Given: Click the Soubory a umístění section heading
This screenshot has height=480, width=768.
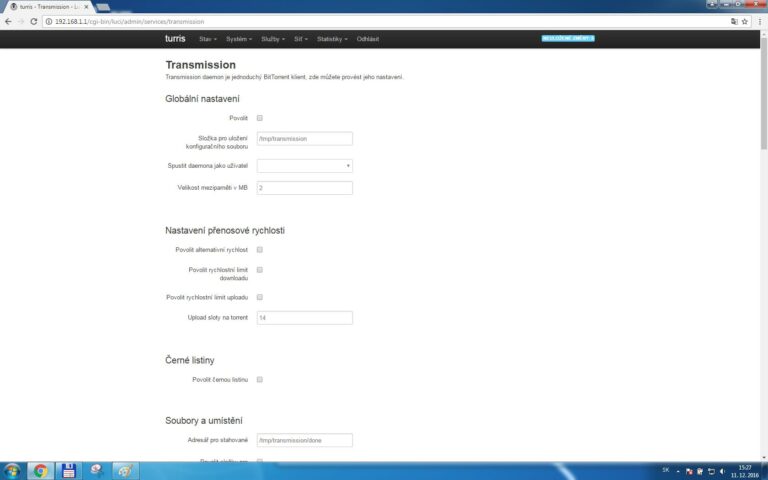Looking at the screenshot, I should [x=204, y=421].
